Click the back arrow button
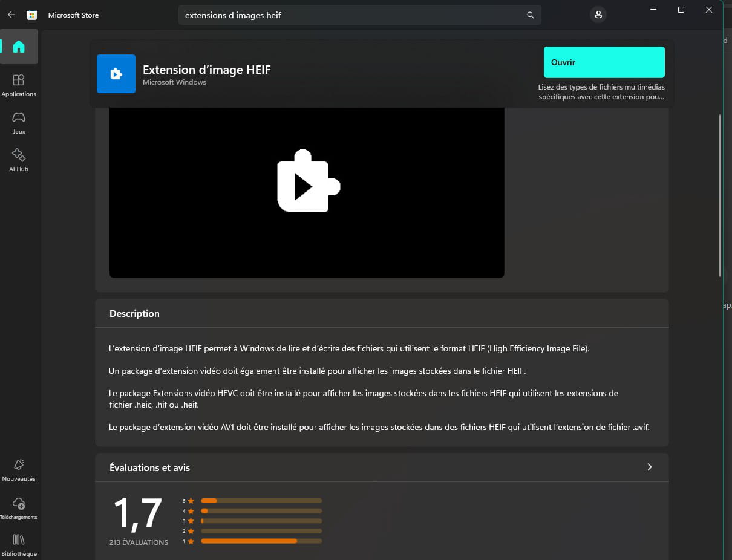This screenshot has height=560, width=732. click(x=11, y=15)
